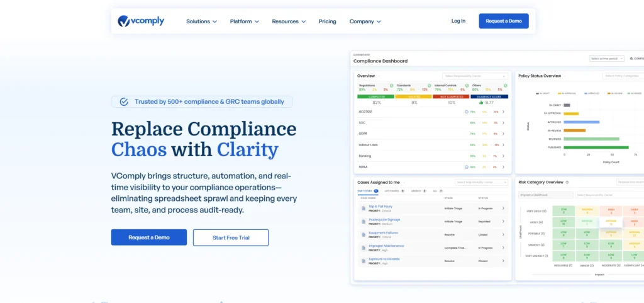
Task: Click the Improper Maintenance document icon
Action: 364,248
